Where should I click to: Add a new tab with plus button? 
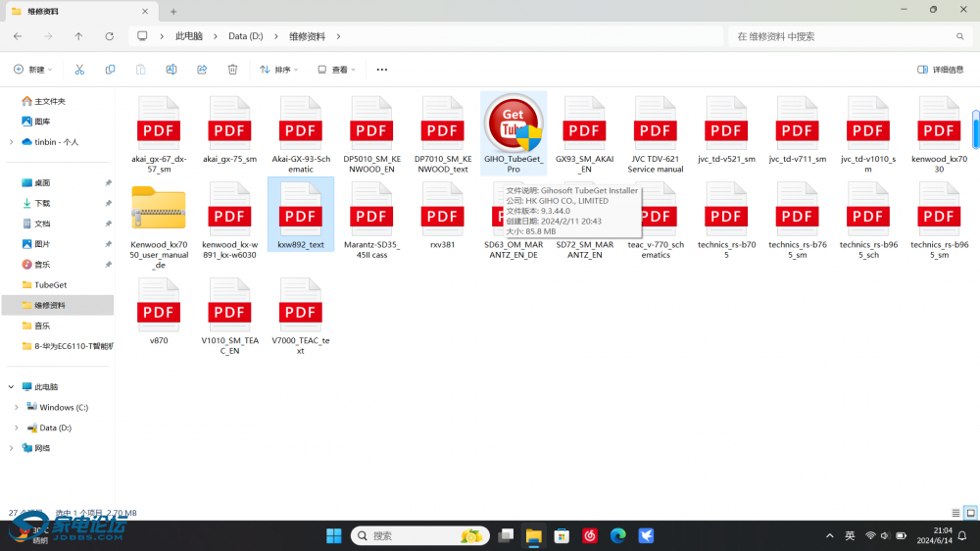pyautogui.click(x=173, y=11)
